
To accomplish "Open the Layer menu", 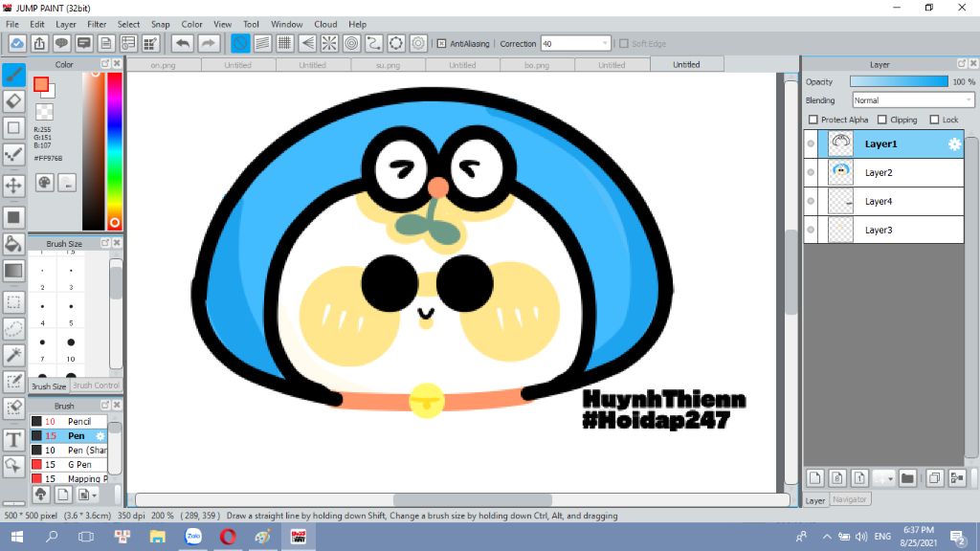I will pyautogui.click(x=66, y=24).
